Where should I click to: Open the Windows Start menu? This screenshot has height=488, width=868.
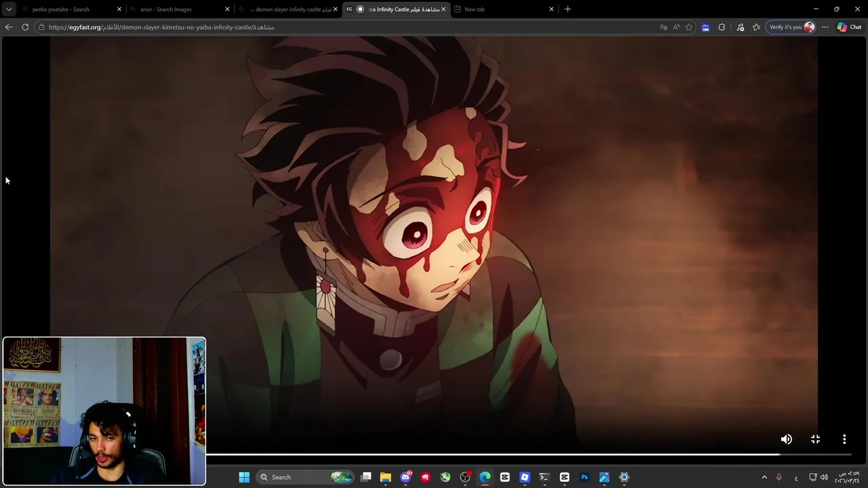coord(244,477)
